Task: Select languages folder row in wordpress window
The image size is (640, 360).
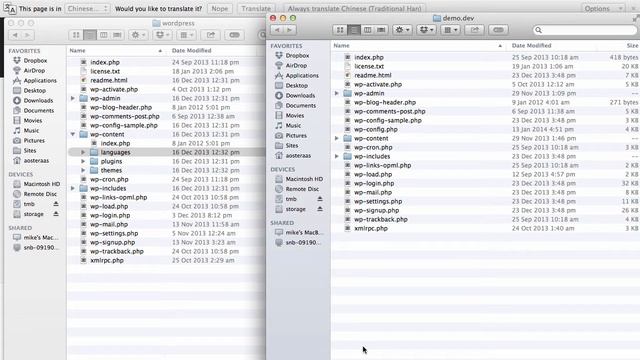Action: click(x=167, y=152)
